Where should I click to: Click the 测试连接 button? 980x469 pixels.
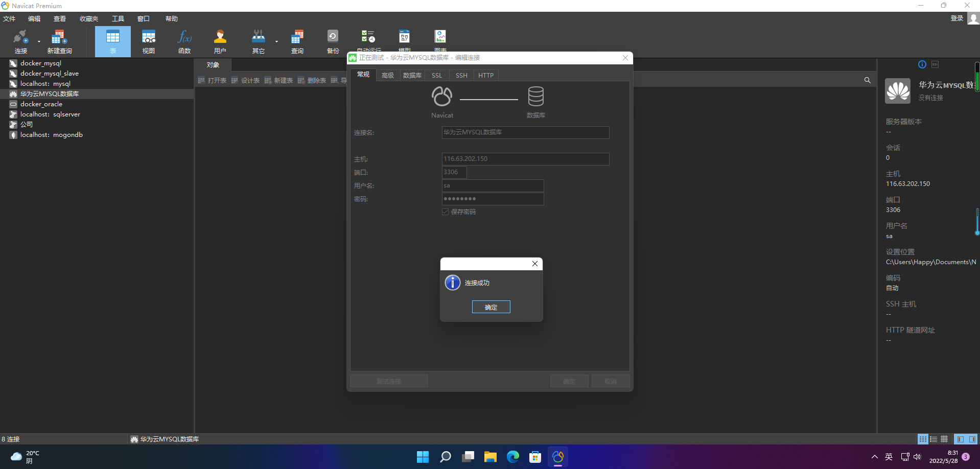tap(389, 381)
